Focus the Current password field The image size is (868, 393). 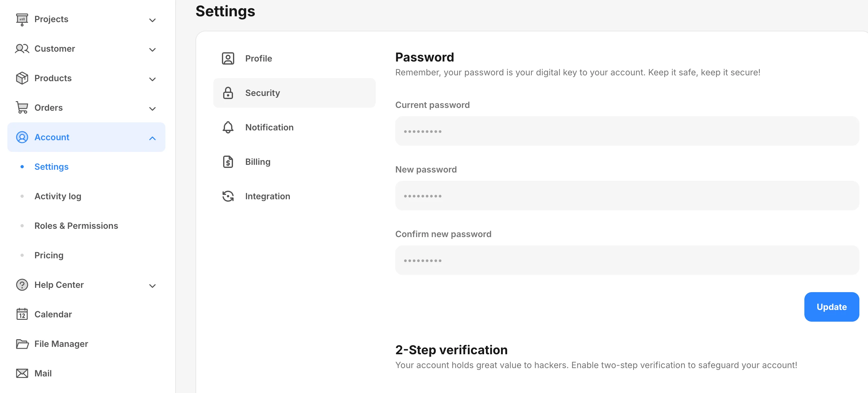pos(627,131)
